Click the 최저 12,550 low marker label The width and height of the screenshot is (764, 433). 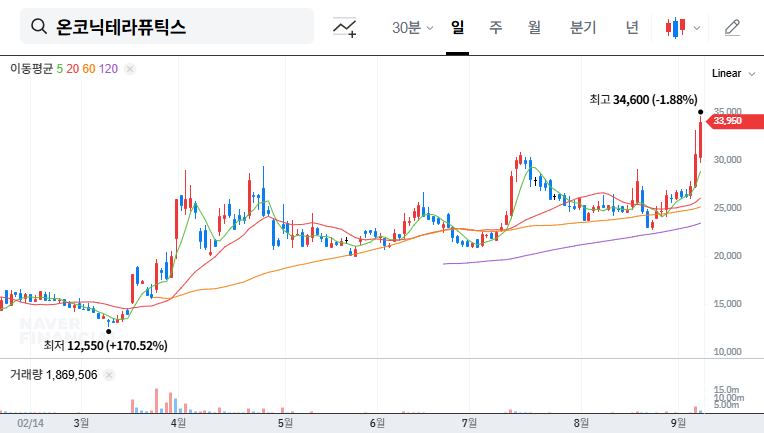pyautogui.click(x=106, y=345)
